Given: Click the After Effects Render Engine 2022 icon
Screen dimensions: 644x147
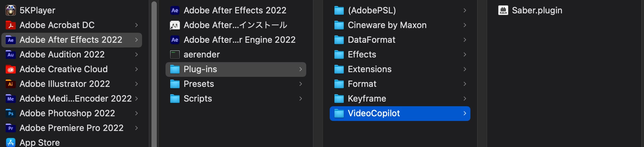Looking at the screenshot, I should 175,40.
